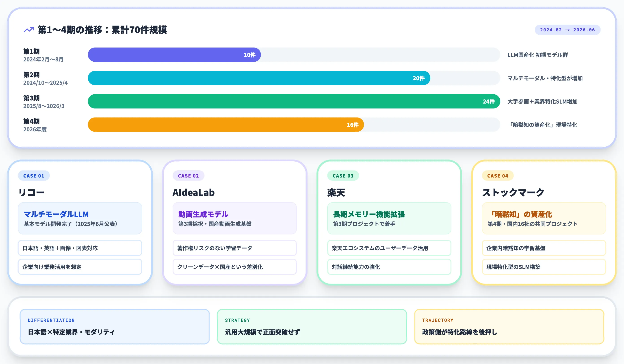Click the AIdeaLab card title
The width and height of the screenshot is (624, 364).
(x=194, y=192)
